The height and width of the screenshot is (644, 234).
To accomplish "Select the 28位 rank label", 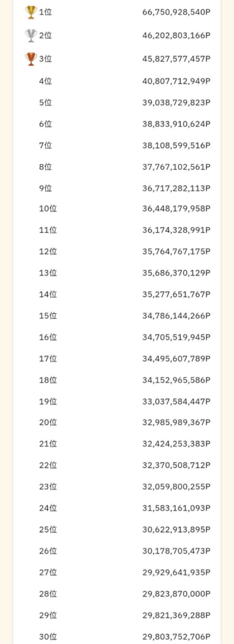I will [48, 594].
